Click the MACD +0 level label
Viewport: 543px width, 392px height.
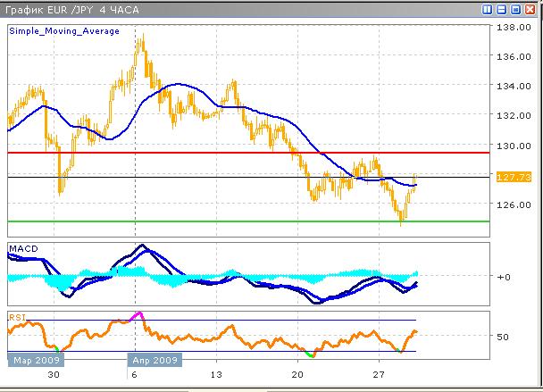point(505,277)
